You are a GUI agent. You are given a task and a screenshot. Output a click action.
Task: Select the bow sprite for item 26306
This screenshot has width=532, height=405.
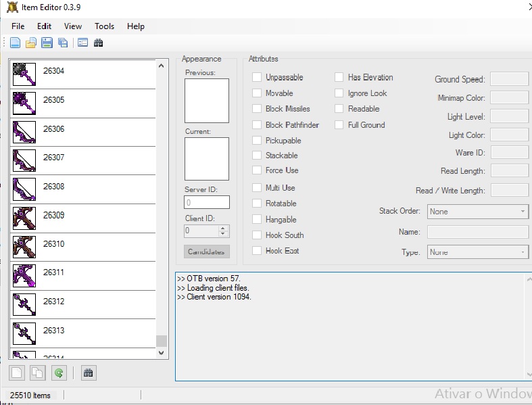pyautogui.click(x=24, y=132)
